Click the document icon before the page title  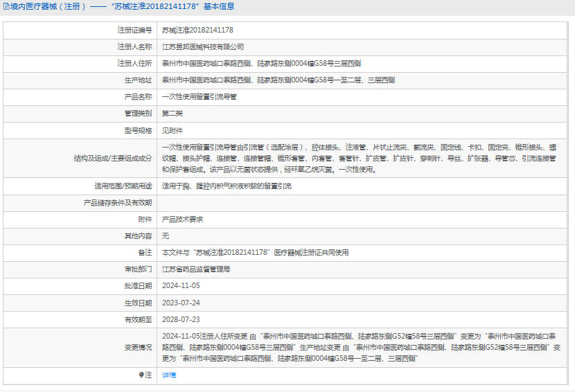click(6, 6)
